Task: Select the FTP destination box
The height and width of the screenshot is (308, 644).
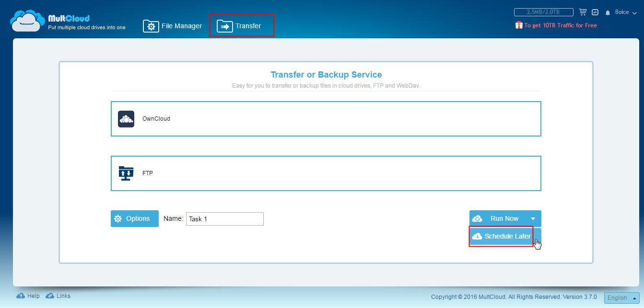Action: [326, 173]
